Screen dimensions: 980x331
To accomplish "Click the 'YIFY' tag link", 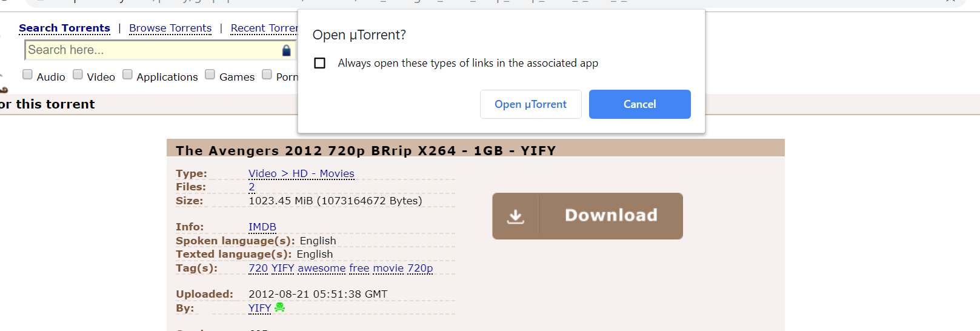I will click(283, 268).
